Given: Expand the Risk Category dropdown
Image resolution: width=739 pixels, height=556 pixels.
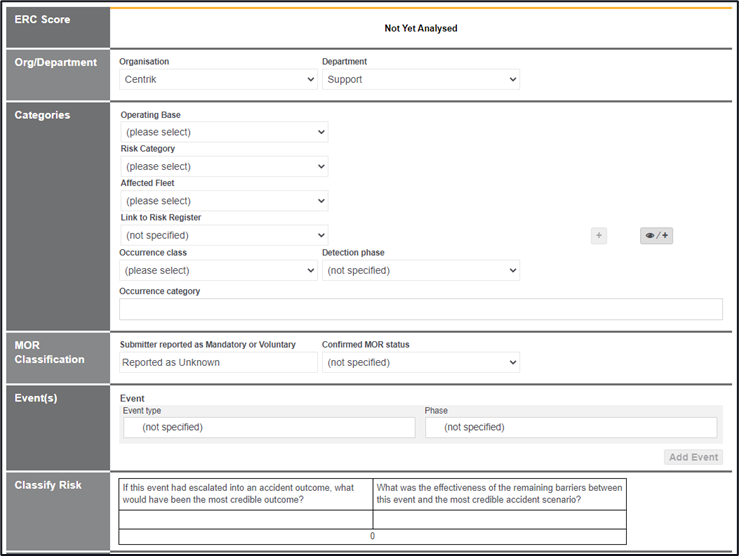Looking at the screenshot, I should coord(223,167).
